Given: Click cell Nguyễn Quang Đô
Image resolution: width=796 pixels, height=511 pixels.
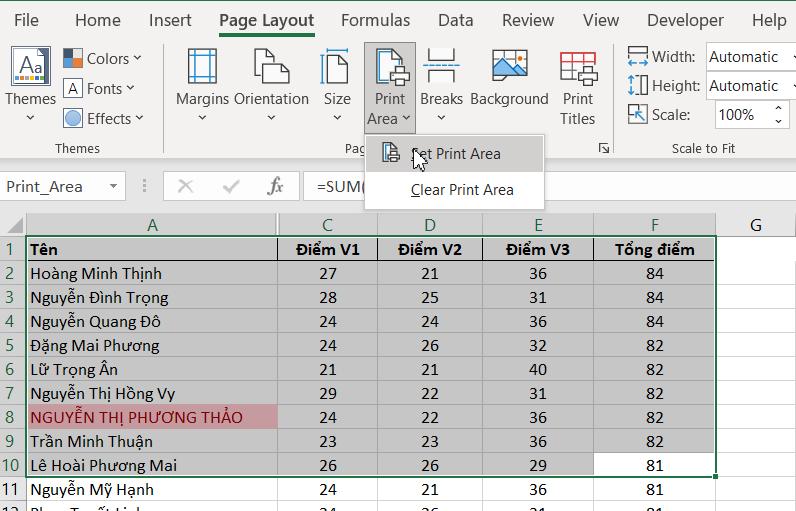Looking at the screenshot, I should point(152,321).
